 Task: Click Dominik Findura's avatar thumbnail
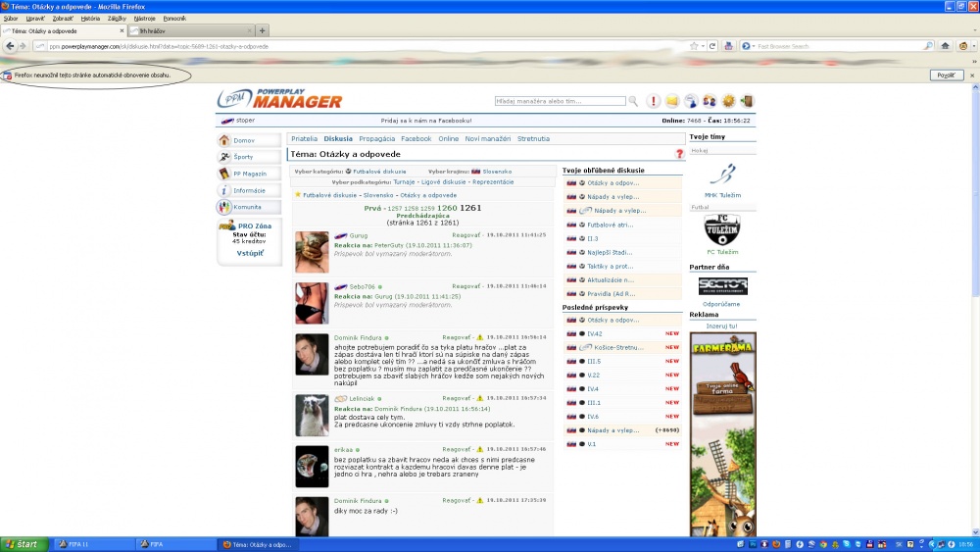pos(312,354)
